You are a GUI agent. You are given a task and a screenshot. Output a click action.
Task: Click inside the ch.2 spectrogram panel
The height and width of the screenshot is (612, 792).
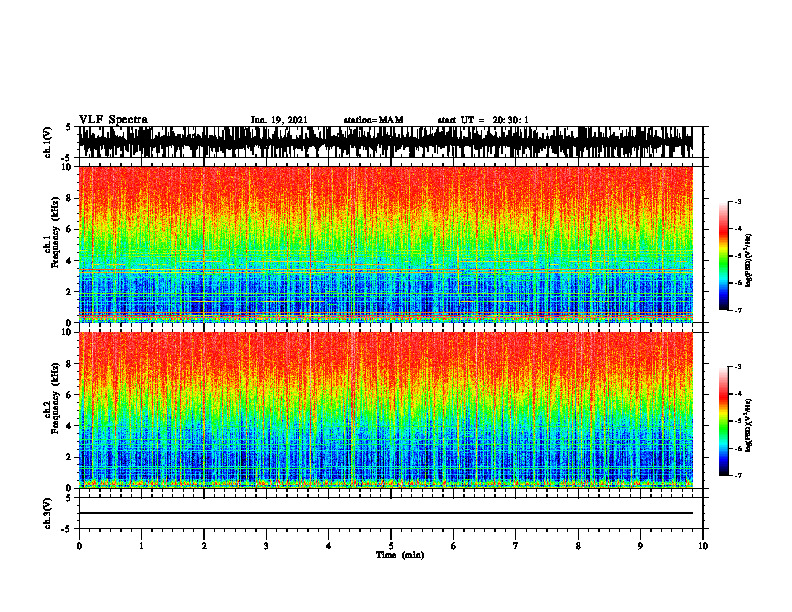point(385,410)
